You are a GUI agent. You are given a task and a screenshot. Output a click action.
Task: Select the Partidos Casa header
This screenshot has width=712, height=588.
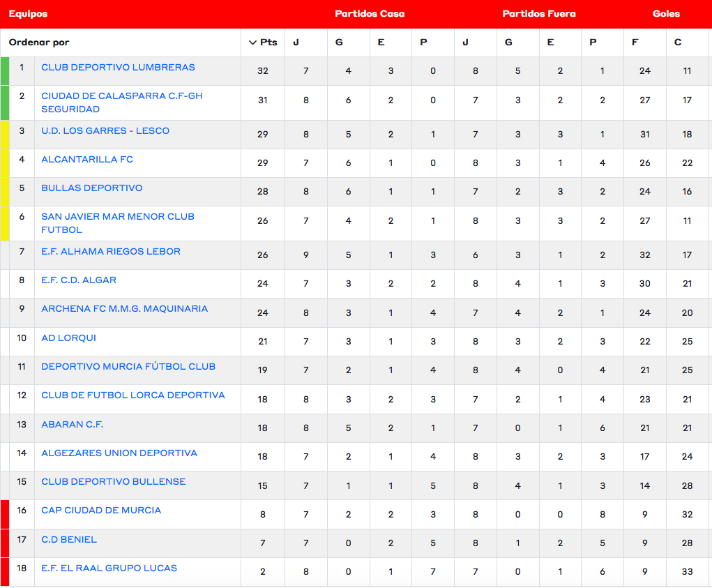[370, 14]
